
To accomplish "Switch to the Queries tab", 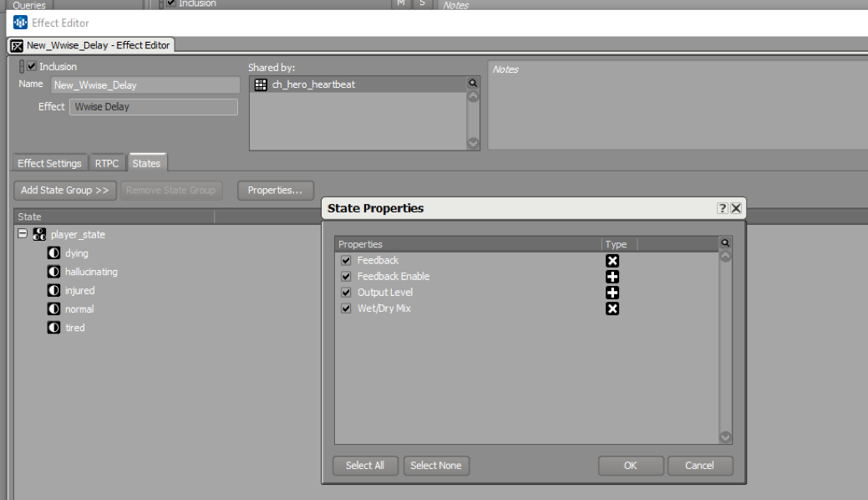I will pos(29,5).
